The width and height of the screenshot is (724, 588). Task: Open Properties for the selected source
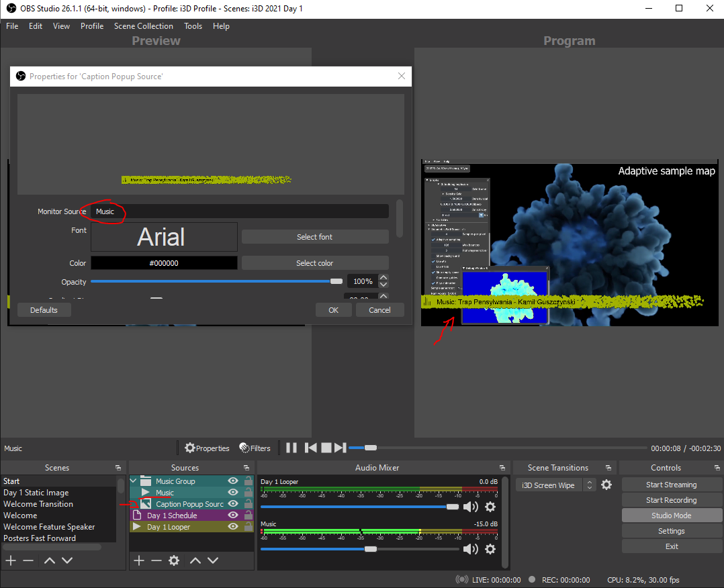click(x=207, y=448)
